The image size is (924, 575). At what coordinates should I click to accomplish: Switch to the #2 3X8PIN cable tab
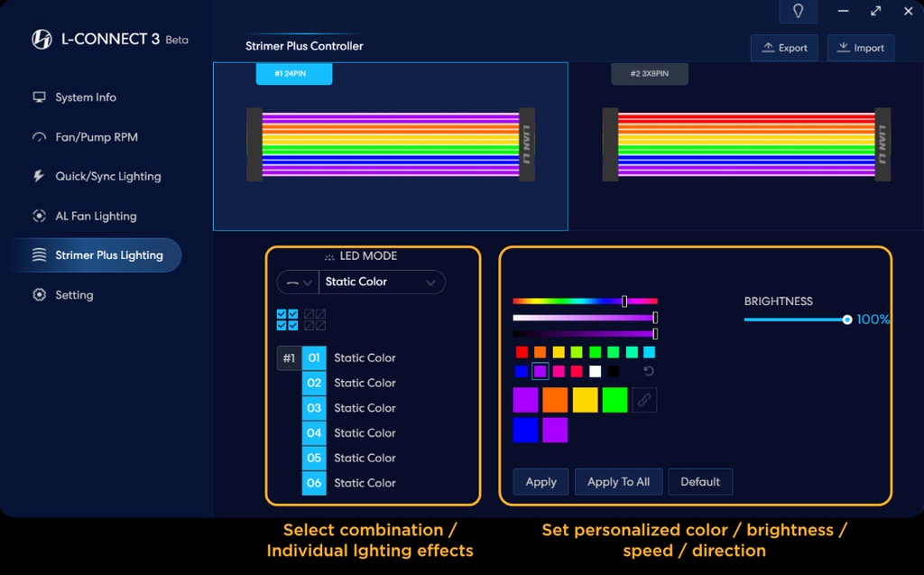pyautogui.click(x=649, y=74)
